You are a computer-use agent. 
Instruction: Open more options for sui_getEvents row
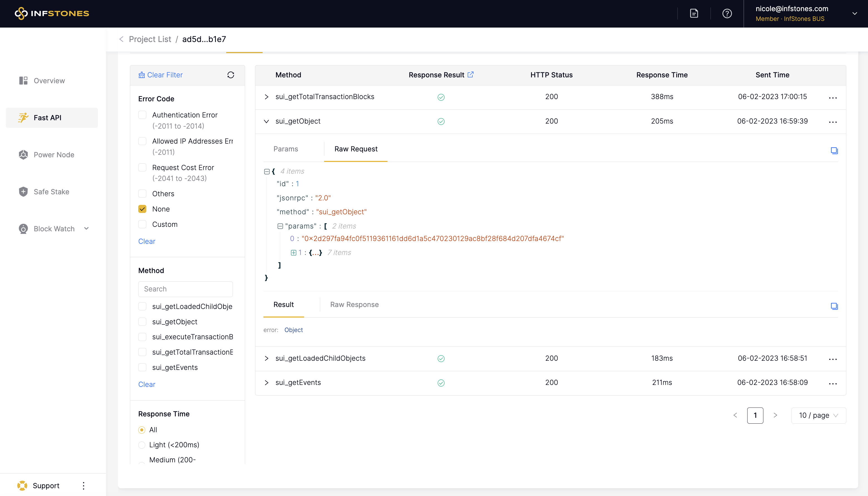pyautogui.click(x=833, y=383)
